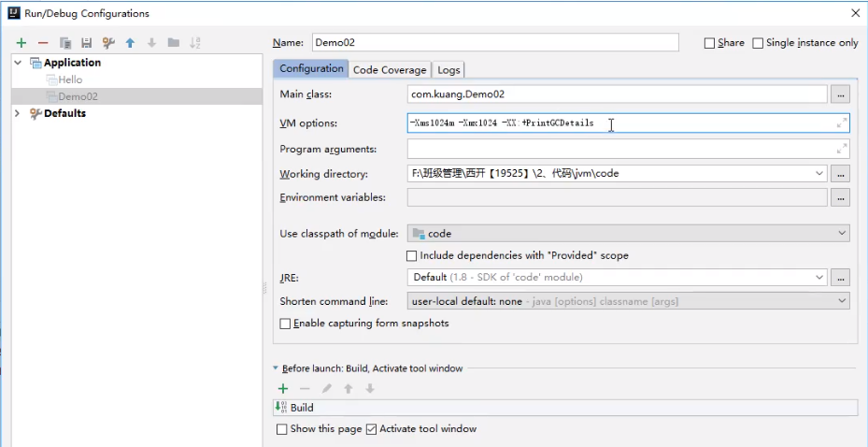Open the Use classpath of module dropdown
Screen dimensions: 868x447
pyautogui.click(x=842, y=233)
